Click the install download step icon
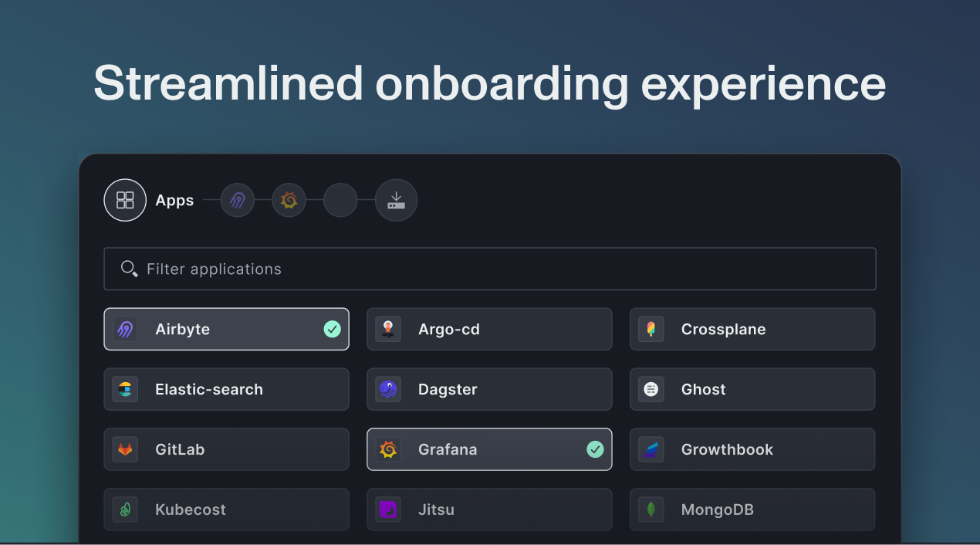Screen dimensions: 980x545 point(396,200)
